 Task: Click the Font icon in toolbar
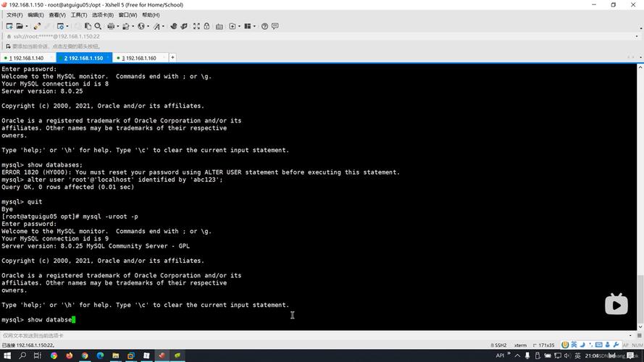156,26
